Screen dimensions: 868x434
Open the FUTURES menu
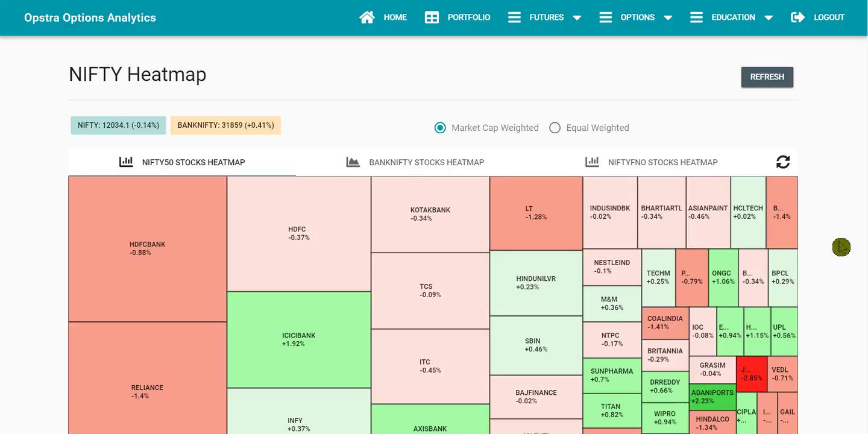(x=547, y=17)
